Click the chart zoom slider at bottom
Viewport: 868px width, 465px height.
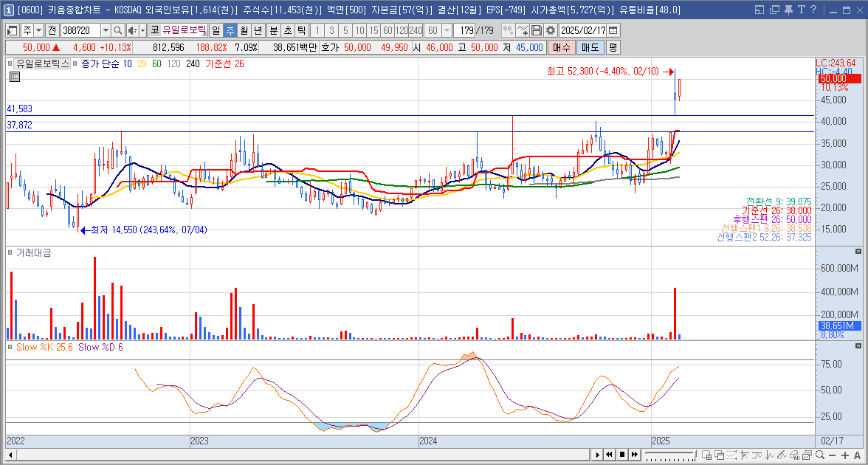click(x=671, y=455)
